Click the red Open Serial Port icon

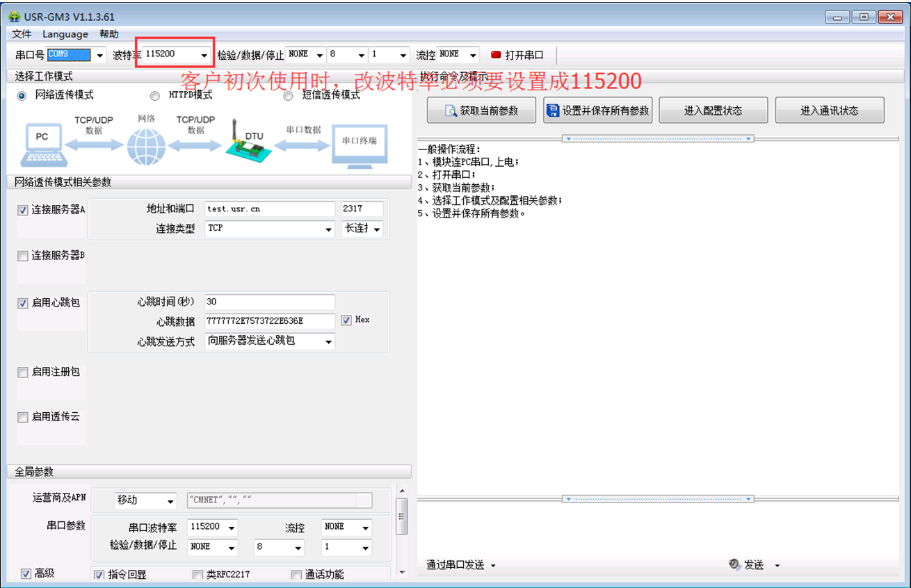[496, 55]
